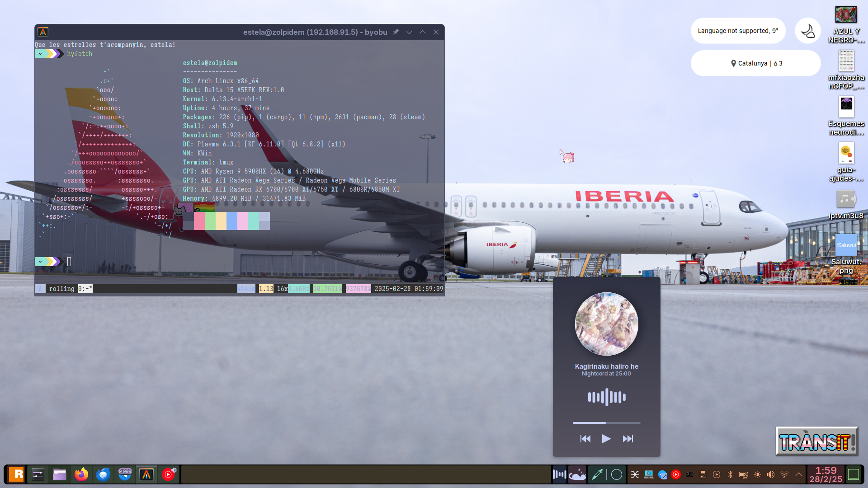Open the Wi-Fi networks tray icon
The height and width of the screenshot is (488, 868).
784,474
